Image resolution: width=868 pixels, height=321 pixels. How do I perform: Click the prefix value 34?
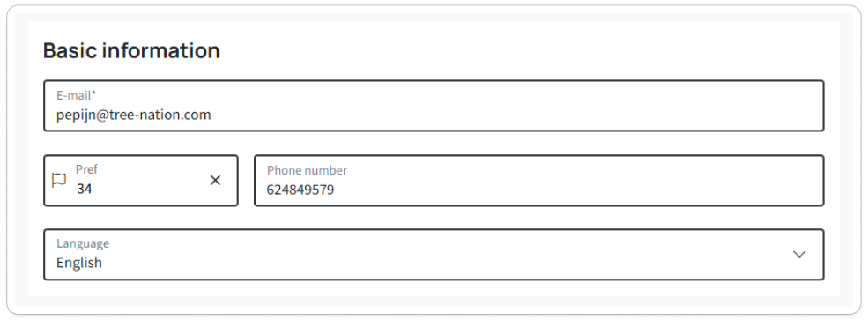click(x=84, y=189)
